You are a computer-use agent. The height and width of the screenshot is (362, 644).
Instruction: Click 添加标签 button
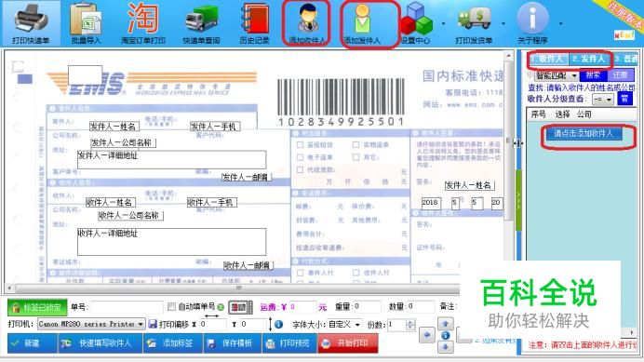172,343
